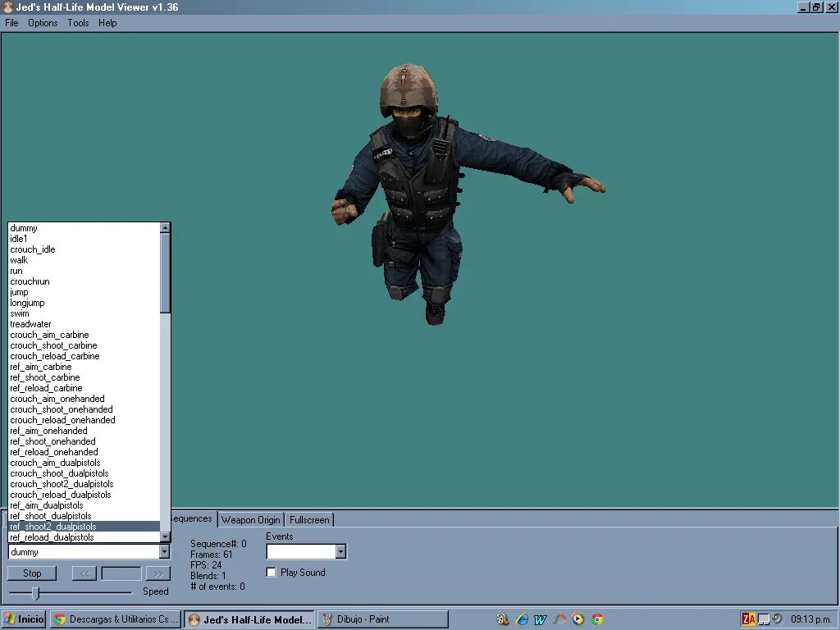Select the crouch_aim_dualpistols sequence

(84, 463)
